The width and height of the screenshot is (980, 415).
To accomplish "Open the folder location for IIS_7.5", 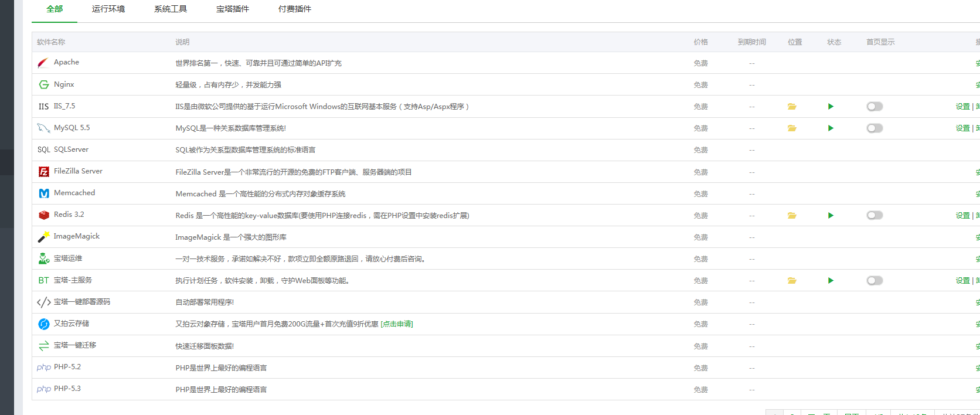I will pos(792,107).
